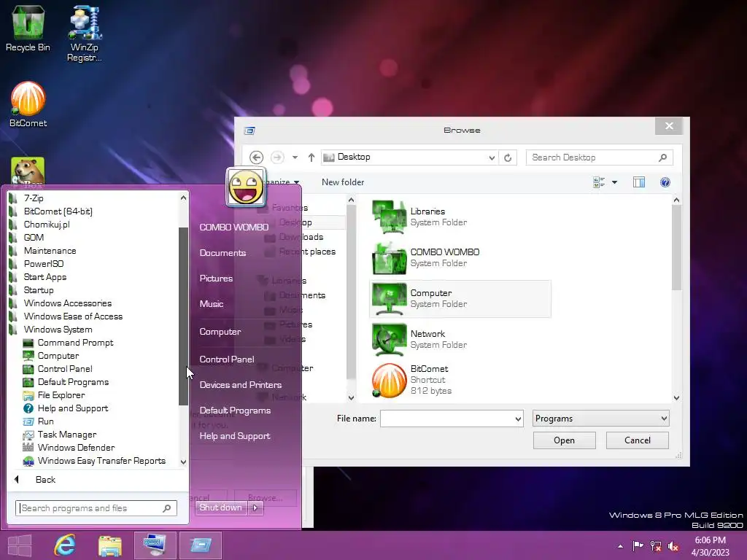Show hidden tray icons arrow
This screenshot has height=560, width=747.
(620, 545)
